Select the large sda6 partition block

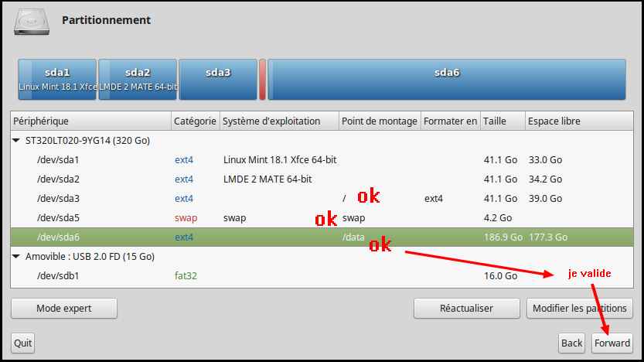click(446, 80)
